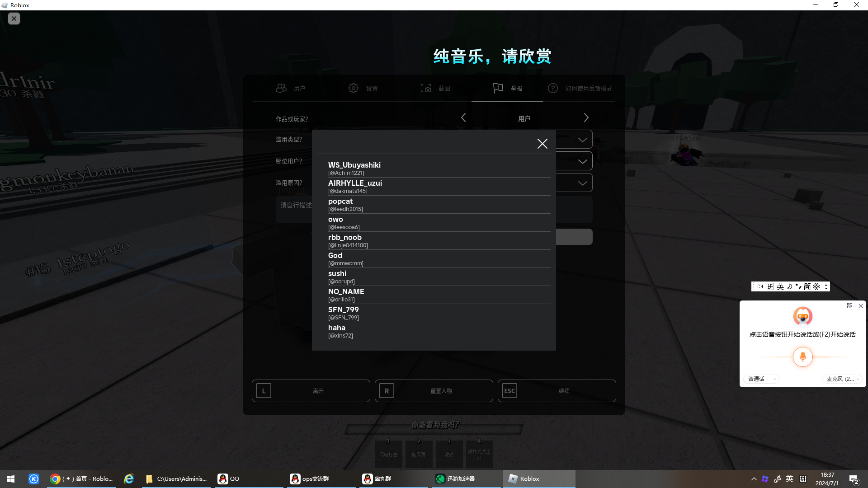Viewport: 868px width, 488px height.
Task: Click the 重置人物 (Reset Character) button
Action: [434, 391]
